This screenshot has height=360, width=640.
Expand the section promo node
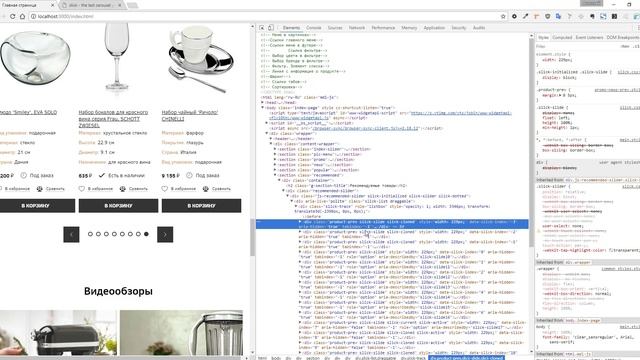[275, 160]
